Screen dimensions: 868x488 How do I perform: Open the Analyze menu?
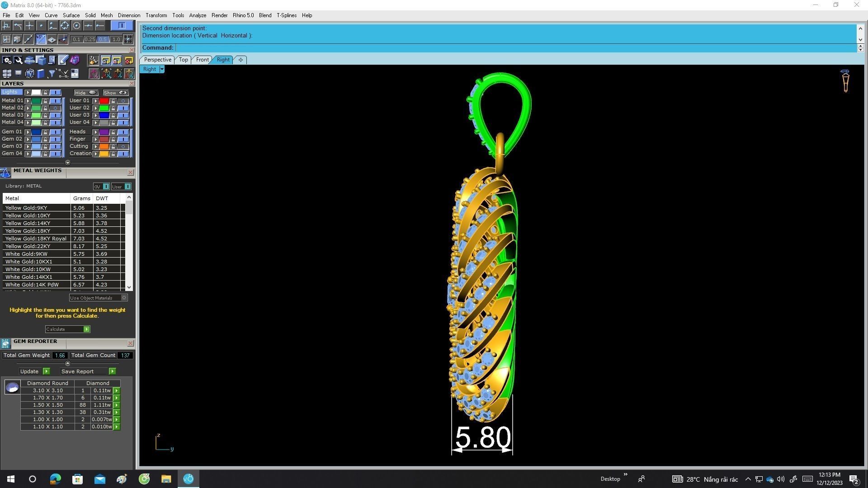click(x=198, y=15)
